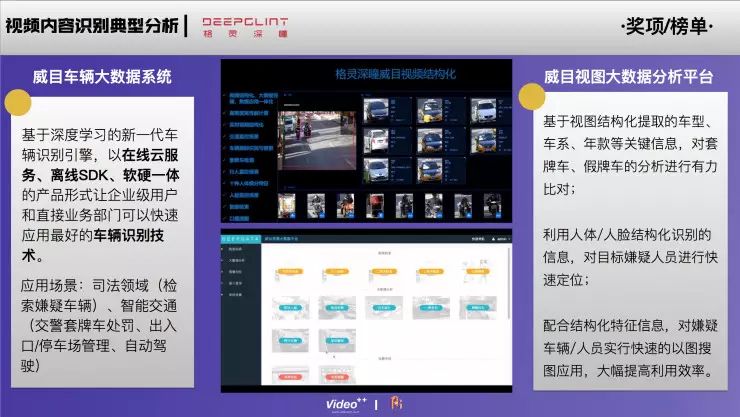Click the paragraph beginning 利用人体/人脸结构化识别的
Image resolution: width=740 pixels, height=417 pixels.
tap(630, 257)
